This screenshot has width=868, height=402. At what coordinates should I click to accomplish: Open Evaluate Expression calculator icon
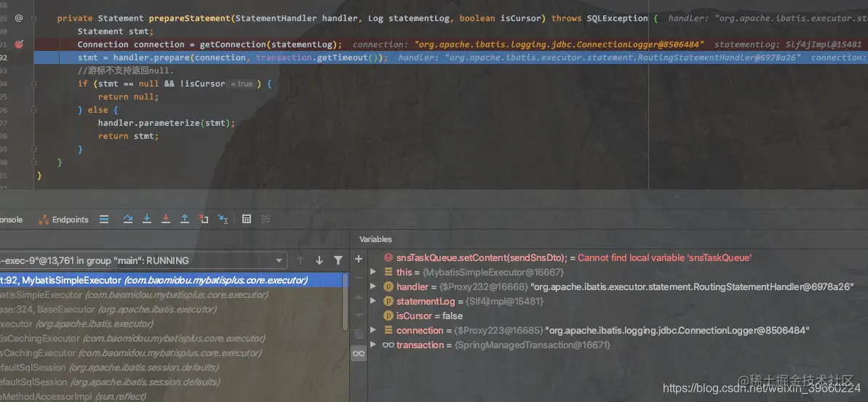point(247,219)
